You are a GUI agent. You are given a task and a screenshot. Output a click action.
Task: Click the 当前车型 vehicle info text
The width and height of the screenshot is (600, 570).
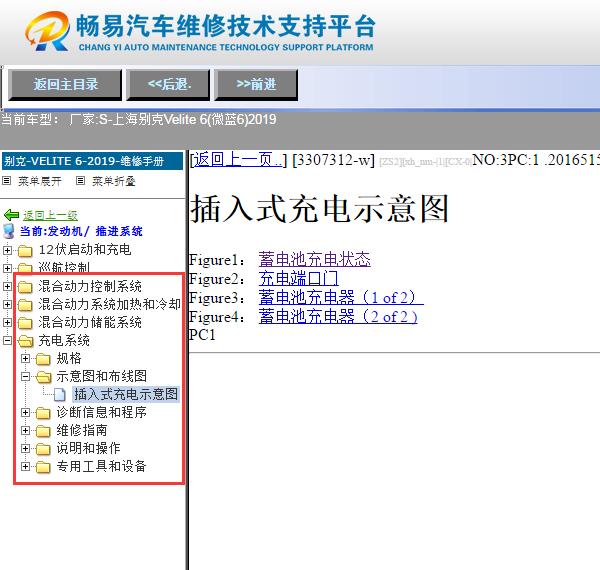coord(139,119)
